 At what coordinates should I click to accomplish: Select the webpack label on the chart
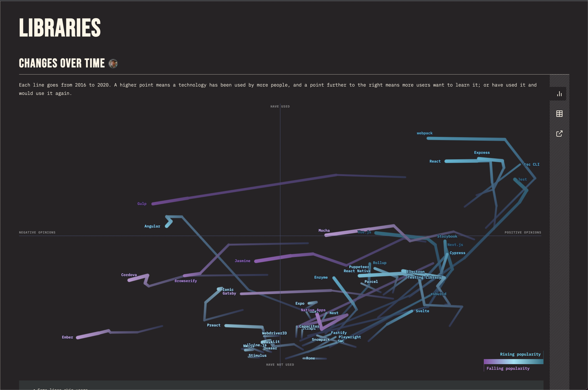(x=424, y=133)
